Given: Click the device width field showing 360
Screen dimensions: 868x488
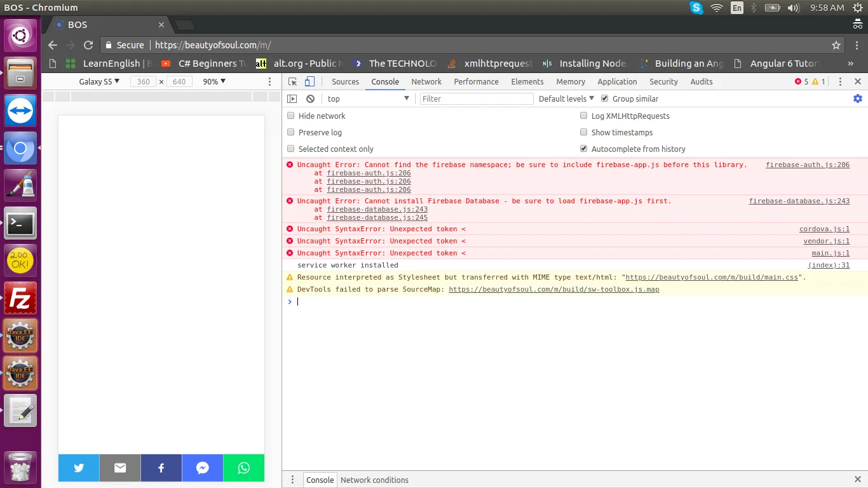Looking at the screenshot, I should tap(144, 82).
